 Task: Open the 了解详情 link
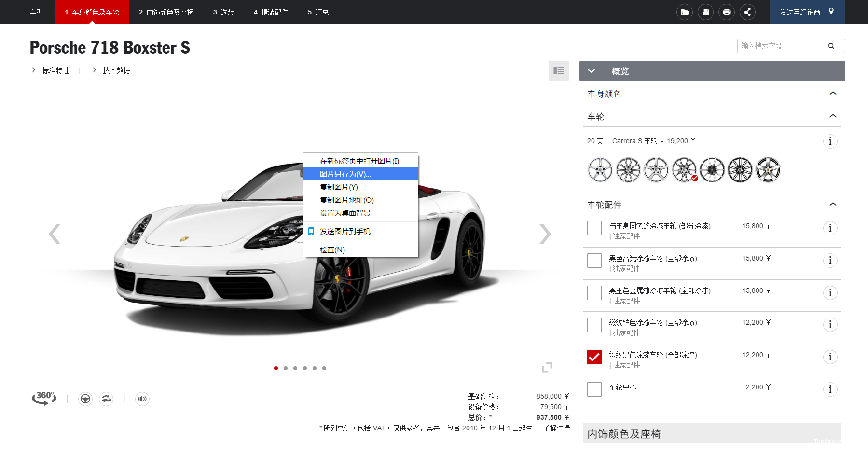(x=556, y=428)
